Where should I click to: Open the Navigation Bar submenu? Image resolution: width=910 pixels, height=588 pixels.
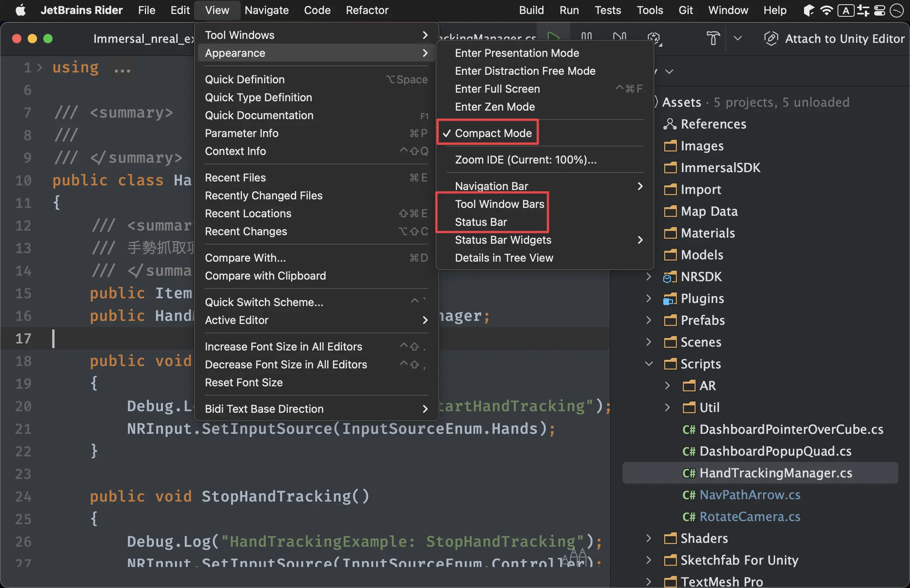[545, 186]
